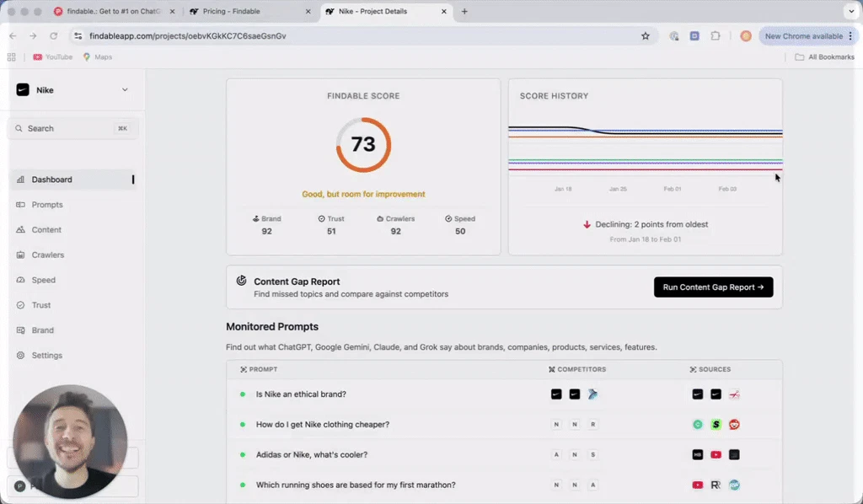Focus the sidebar Search field
The height and width of the screenshot is (504, 863).
pyautogui.click(x=72, y=128)
